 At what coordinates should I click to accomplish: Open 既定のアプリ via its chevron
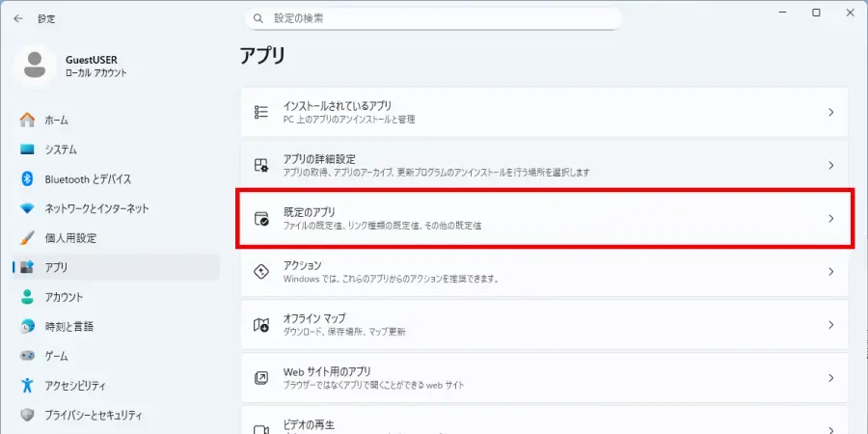click(x=831, y=218)
